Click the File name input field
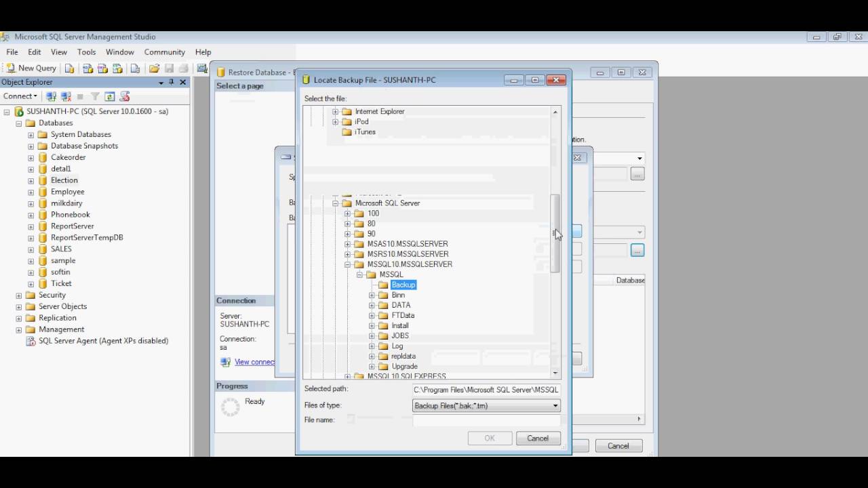The image size is (868, 488). [x=486, y=420]
